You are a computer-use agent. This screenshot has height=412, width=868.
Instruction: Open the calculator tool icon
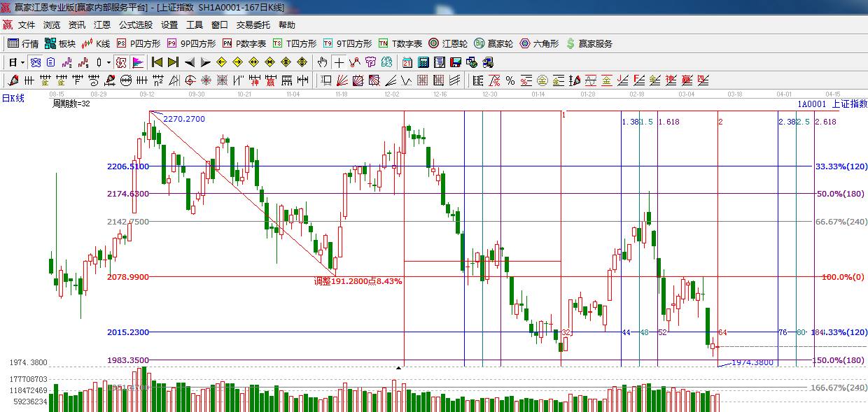(x=423, y=62)
